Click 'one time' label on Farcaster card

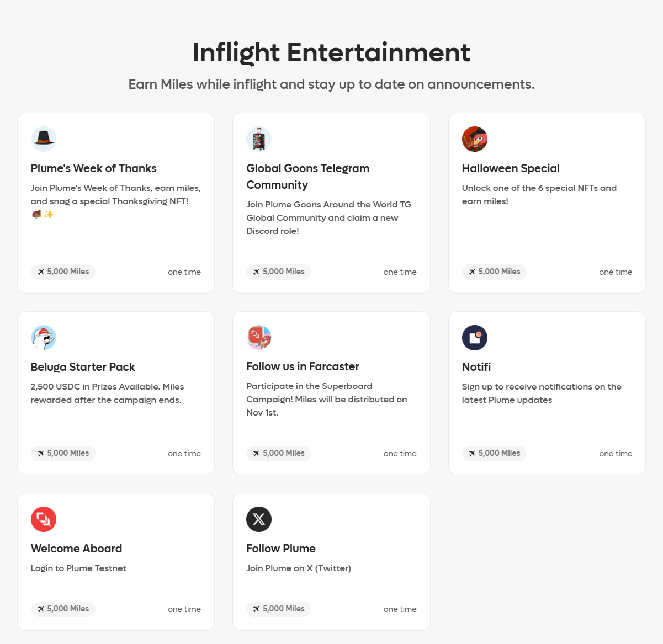click(x=400, y=454)
